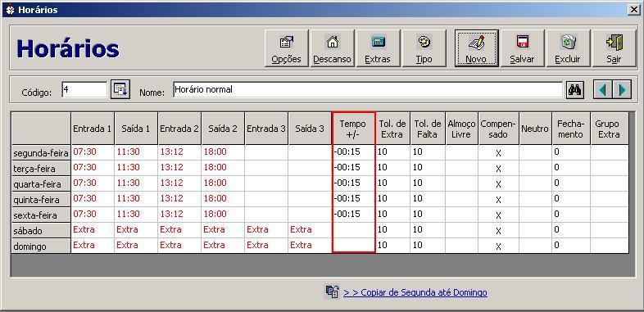Click the Entrada 1 column header
The height and width of the screenshot is (312, 644).
click(93, 129)
